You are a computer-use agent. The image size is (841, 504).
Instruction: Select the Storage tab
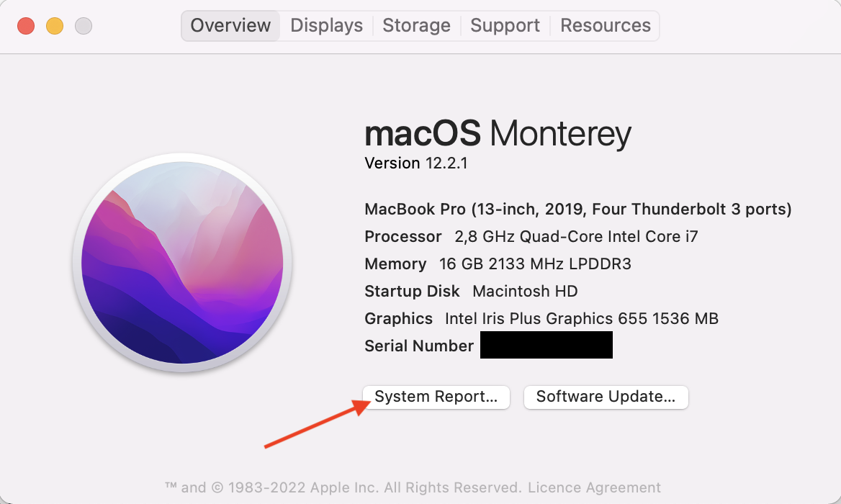416,26
